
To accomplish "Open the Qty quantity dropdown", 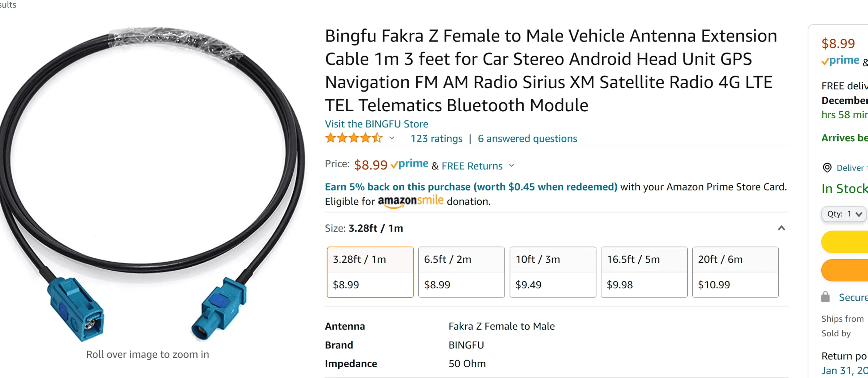I will [844, 214].
